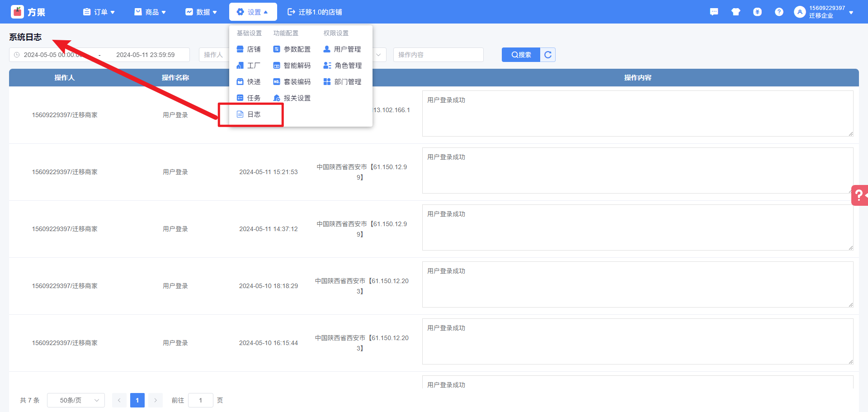The width and height of the screenshot is (868, 412).
Task: Open the 50条/页 page size selector
Action: [76, 400]
